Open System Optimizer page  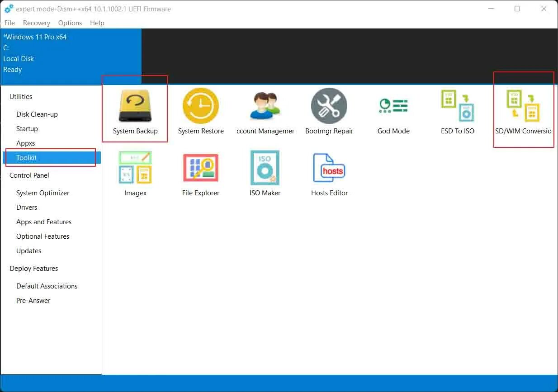pos(43,193)
